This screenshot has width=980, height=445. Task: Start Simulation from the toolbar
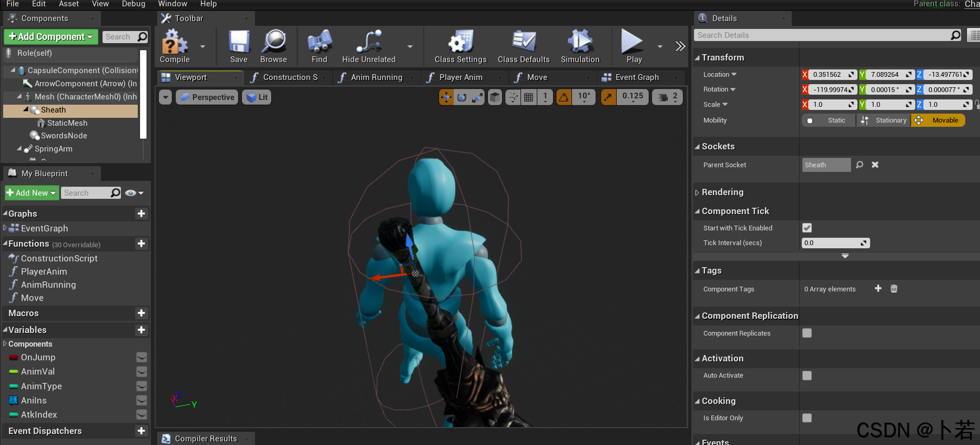(x=580, y=42)
